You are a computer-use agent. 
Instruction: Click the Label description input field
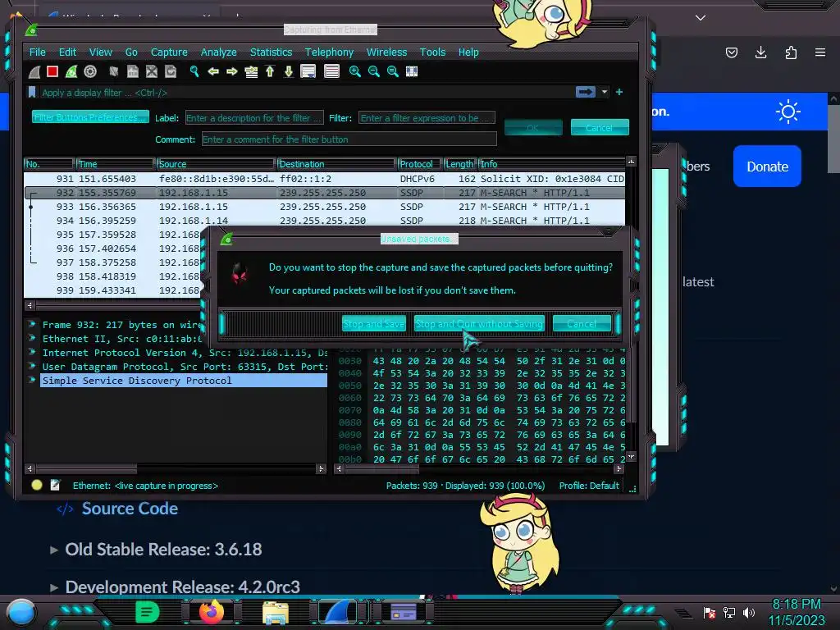(254, 118)
